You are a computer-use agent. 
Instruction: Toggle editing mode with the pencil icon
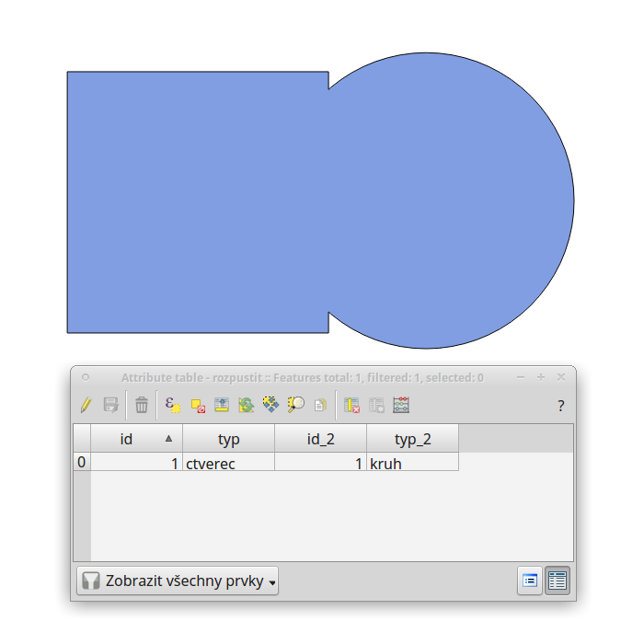(86, 405)
